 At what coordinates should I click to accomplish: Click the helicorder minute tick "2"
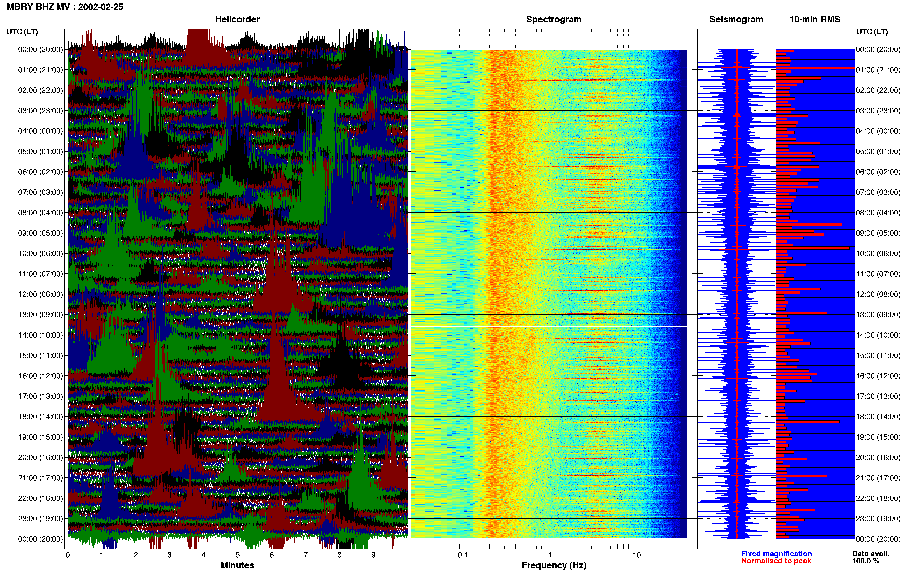136,555
